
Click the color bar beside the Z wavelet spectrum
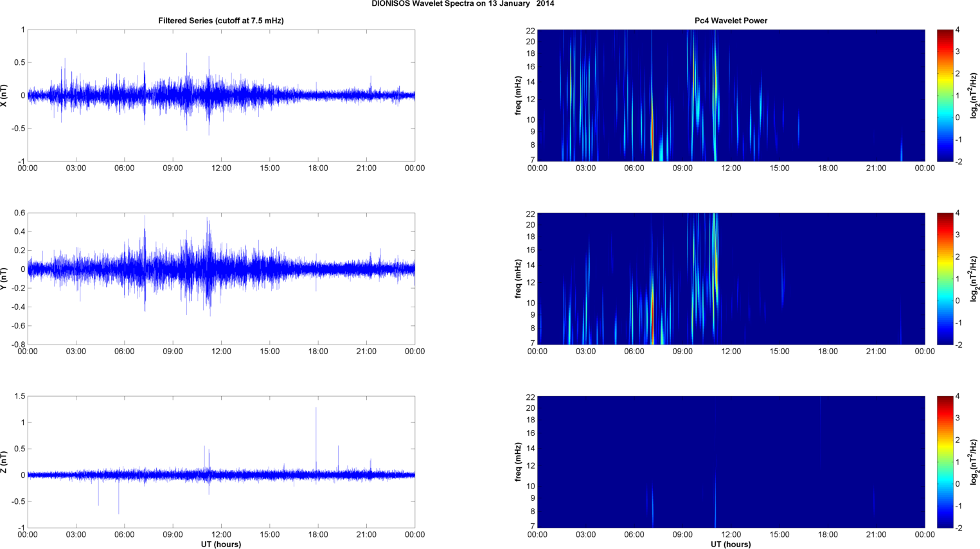(945, 462)
